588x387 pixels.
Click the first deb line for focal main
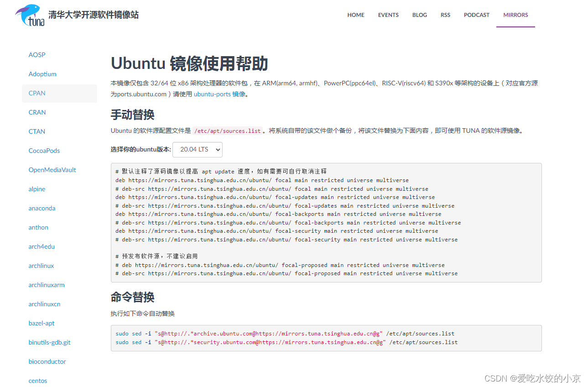[262, 180]
